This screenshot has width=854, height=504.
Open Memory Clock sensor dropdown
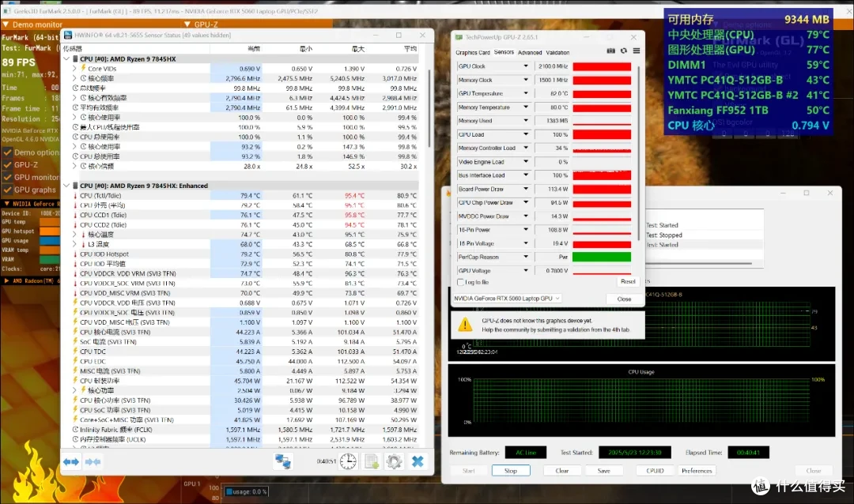(526, 80)
